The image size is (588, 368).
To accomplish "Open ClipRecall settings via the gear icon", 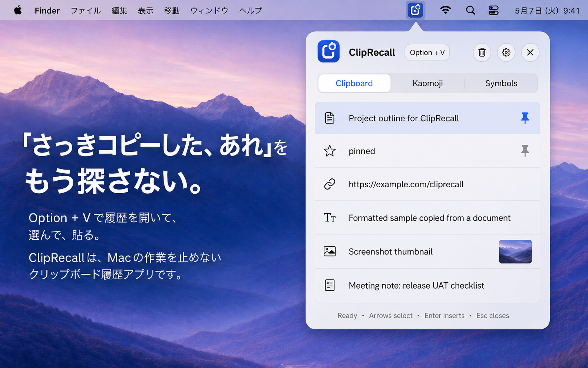I will coord(506,52).
